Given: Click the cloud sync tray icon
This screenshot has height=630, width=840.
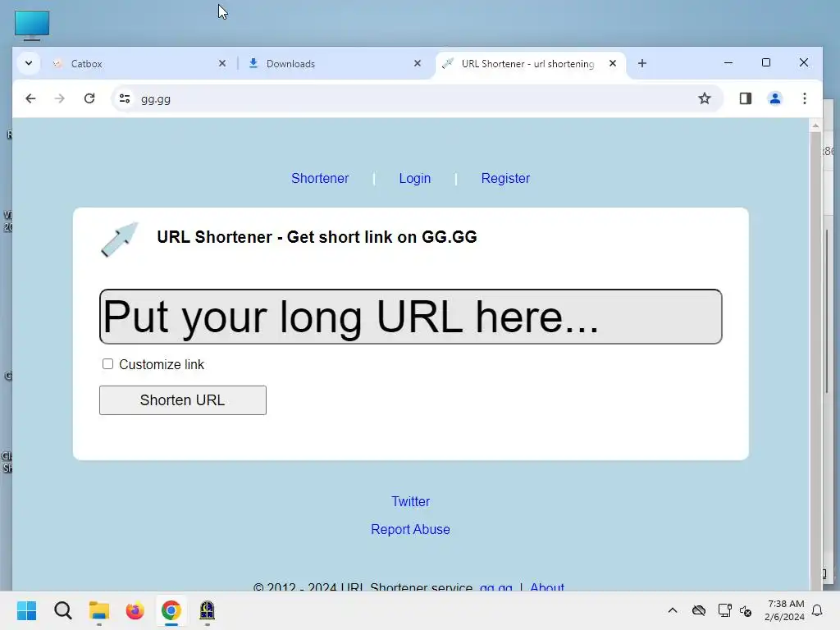Looking at the screenshot, I should (x=699, y=610).
